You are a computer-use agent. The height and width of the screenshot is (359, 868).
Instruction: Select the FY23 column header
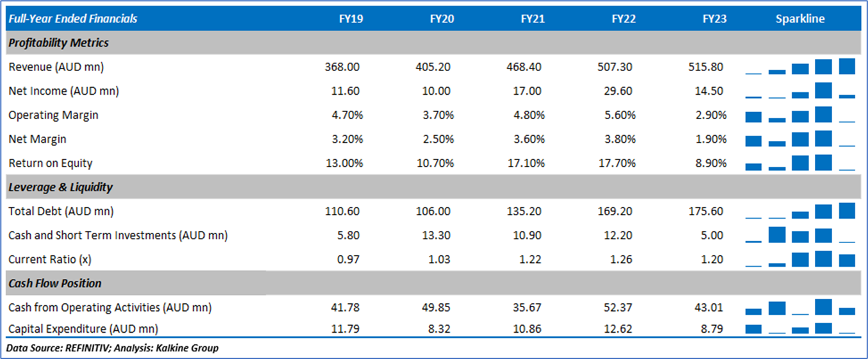click(x=715, y=19)
